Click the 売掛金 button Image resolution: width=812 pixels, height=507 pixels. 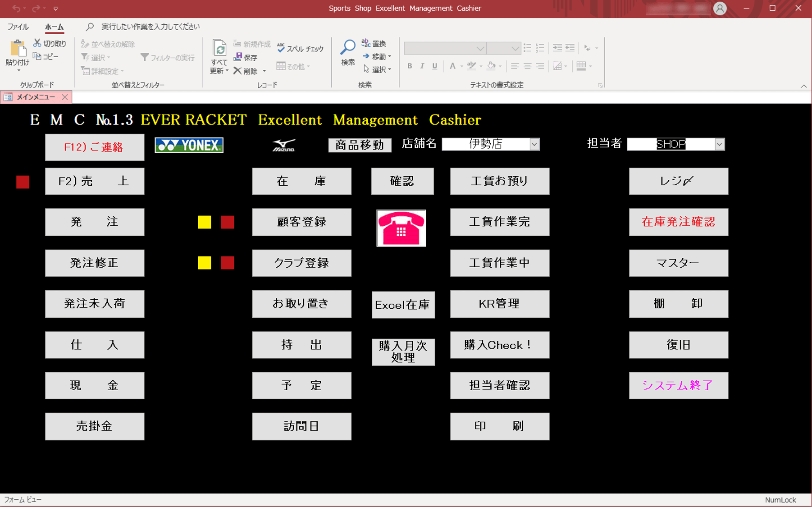click(x=95, y=426)
